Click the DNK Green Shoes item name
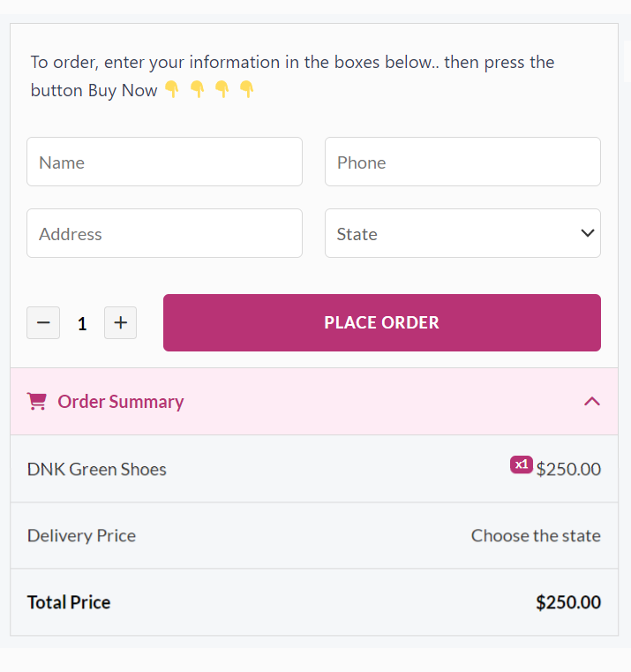The image size is (631, 672). pos(97,469)
